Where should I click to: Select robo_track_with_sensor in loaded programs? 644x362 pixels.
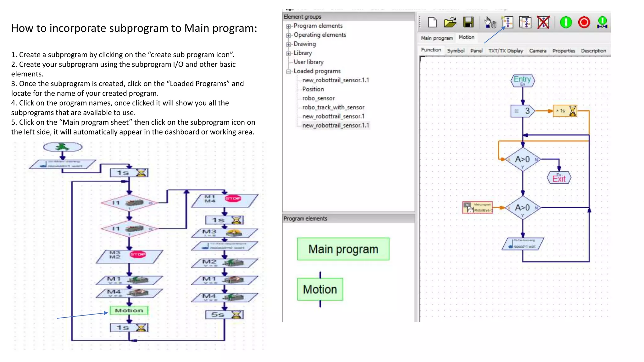(x=333, y=107)
